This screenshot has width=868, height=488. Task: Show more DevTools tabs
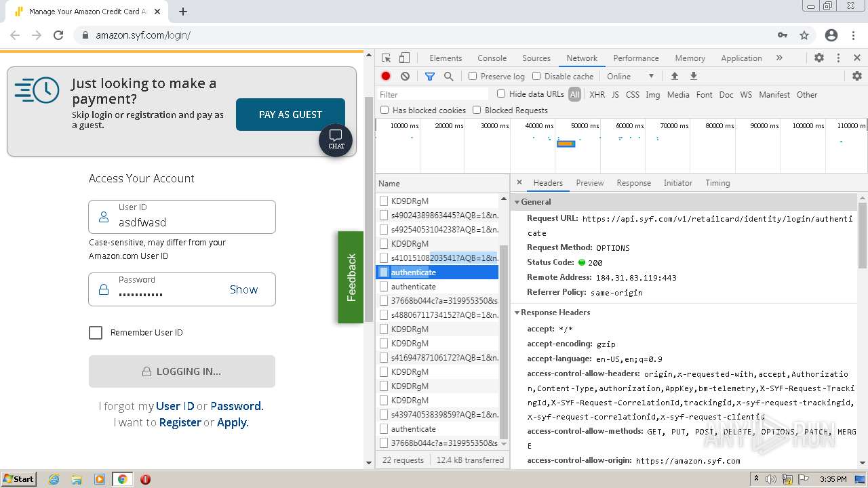coord(779,58)
